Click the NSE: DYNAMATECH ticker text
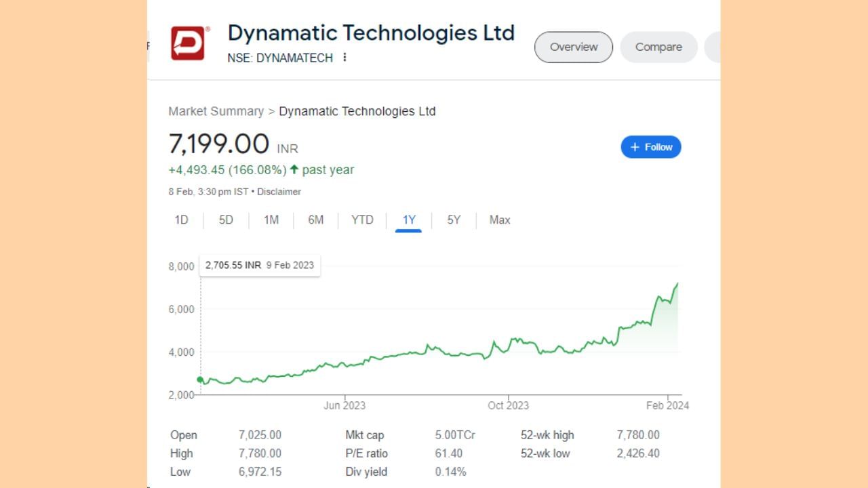The width and height of the screenshot is (868, 488). click(x=280, y=58)
